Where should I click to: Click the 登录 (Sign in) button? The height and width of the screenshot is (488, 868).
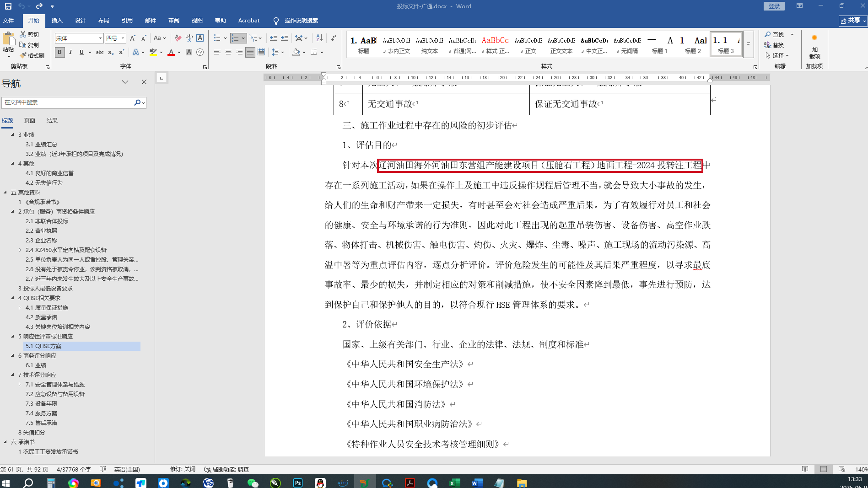pos(774,6)
